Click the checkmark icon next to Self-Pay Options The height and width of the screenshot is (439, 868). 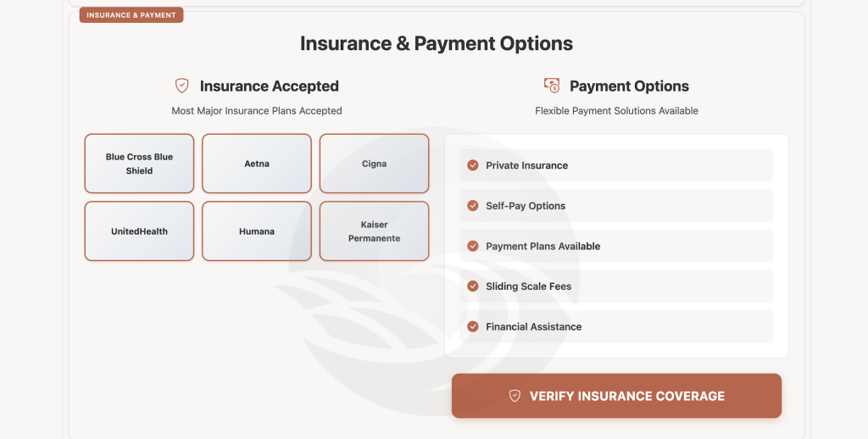coord(473,205)
